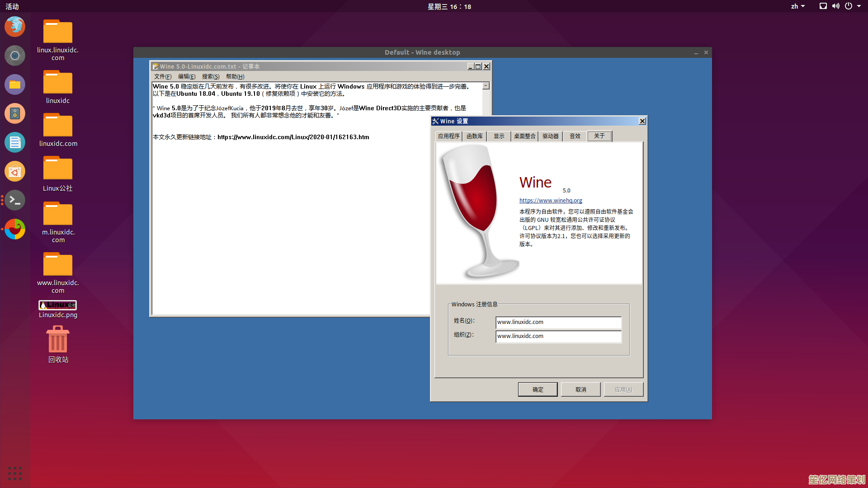Open 编辑(E) menu in Notepad
Image resolution: width=868 pixels, height=488 pixels.
click(x=187, y=77)
